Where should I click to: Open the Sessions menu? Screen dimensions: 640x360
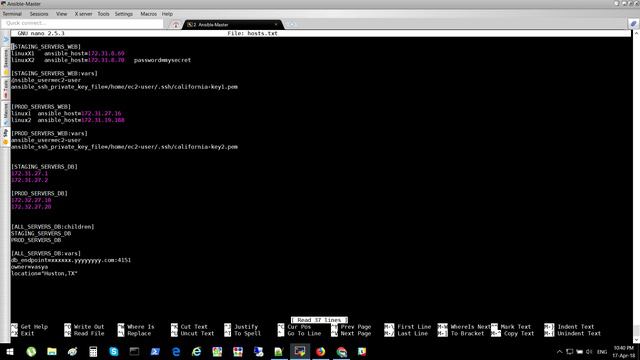coord(39,14)
